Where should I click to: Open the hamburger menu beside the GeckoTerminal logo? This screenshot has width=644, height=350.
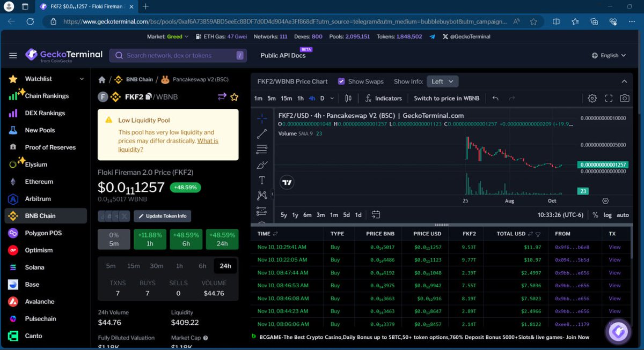[13, 56]
